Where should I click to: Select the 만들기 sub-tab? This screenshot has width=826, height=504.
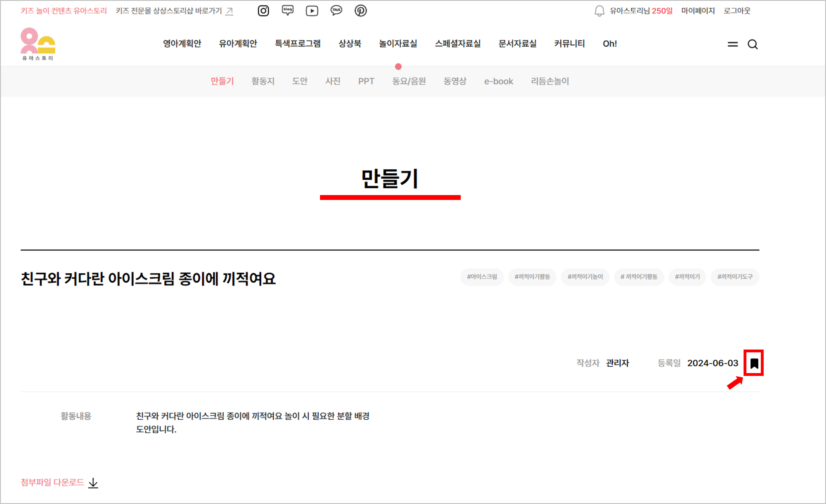tap(222, 81)
